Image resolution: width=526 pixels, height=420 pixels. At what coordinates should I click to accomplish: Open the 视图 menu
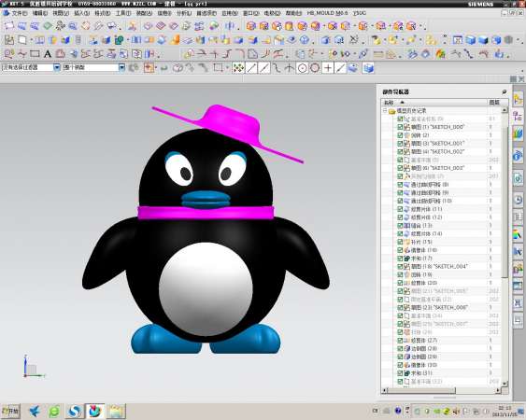(61, 13)
